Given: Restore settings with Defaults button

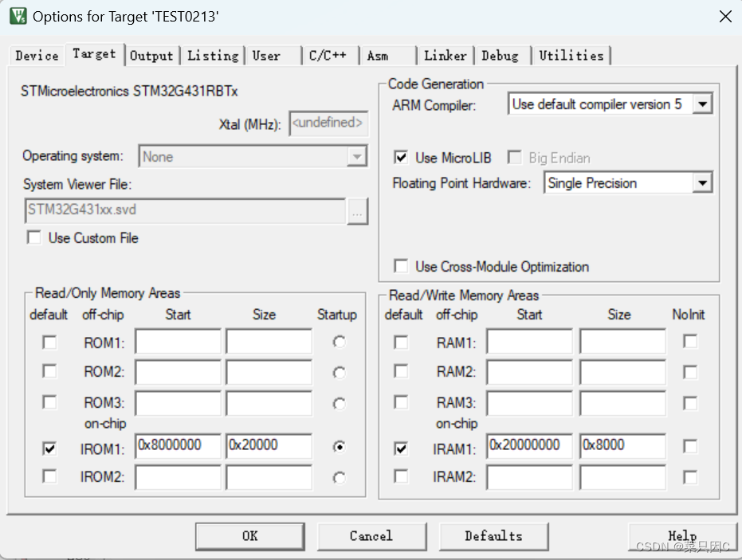Looking at the screenshot, I should (493, 536).
